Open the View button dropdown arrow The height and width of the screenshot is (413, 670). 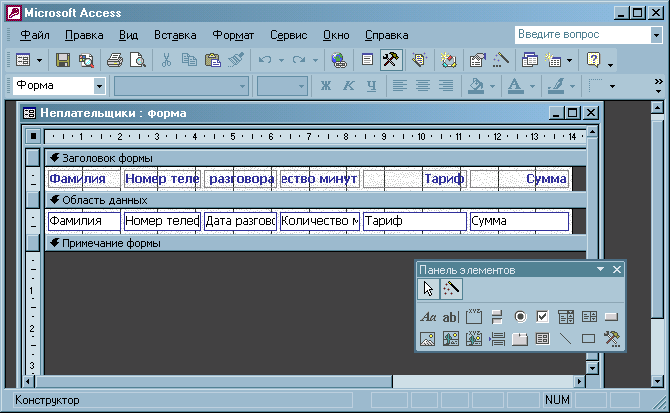click(39, 61)
